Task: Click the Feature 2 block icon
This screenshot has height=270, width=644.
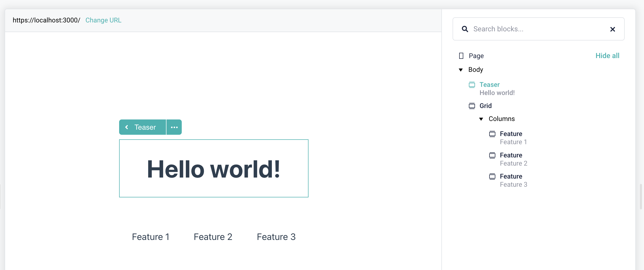Action: point(493,155)
